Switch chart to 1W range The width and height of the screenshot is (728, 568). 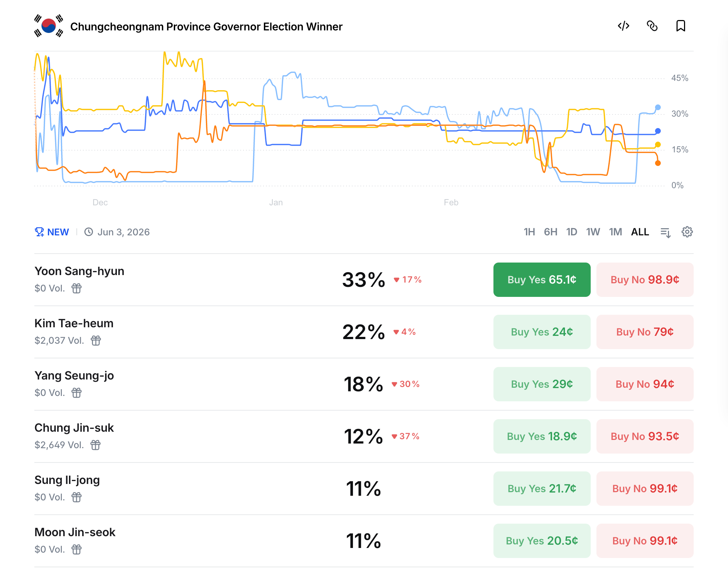click(593, 232)
